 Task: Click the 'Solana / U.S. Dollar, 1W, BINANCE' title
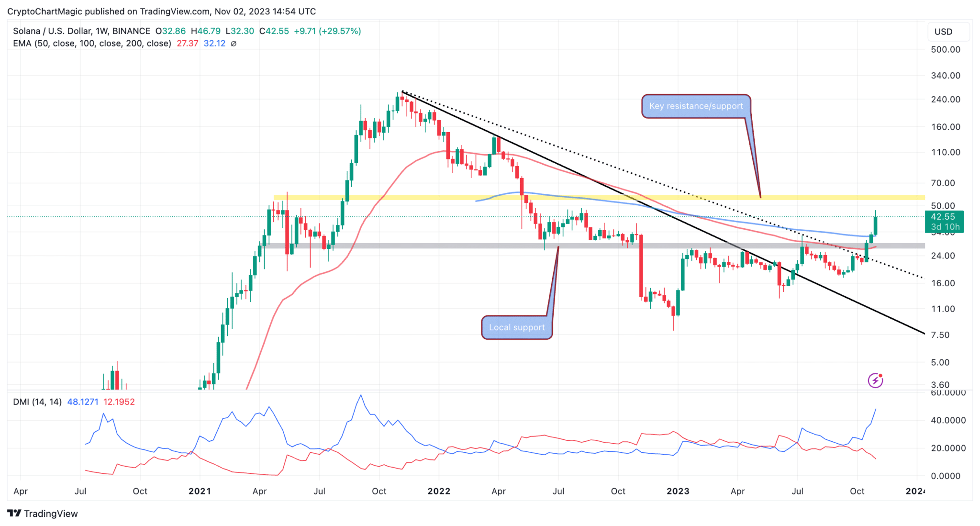(81, 31)
